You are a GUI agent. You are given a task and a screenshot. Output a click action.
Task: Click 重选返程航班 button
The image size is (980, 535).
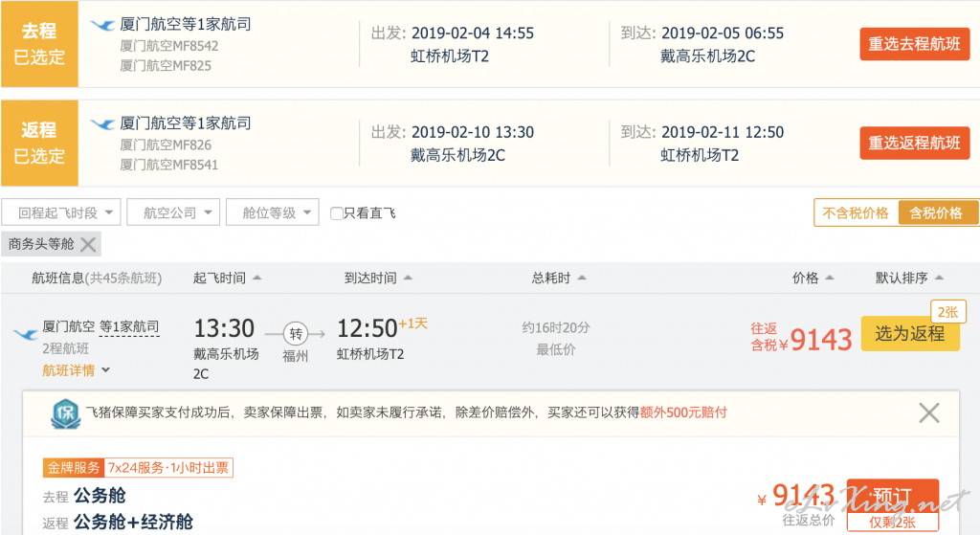pyautogui.click(x=914, y=144)
